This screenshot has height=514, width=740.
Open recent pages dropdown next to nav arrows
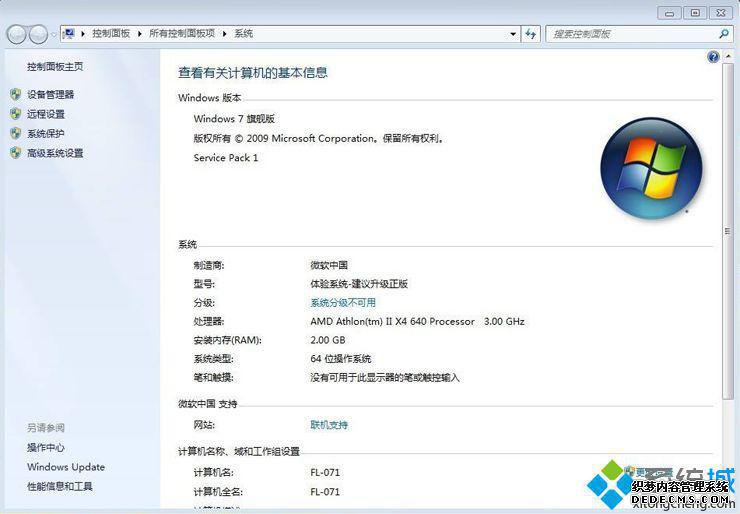[53, 34]
